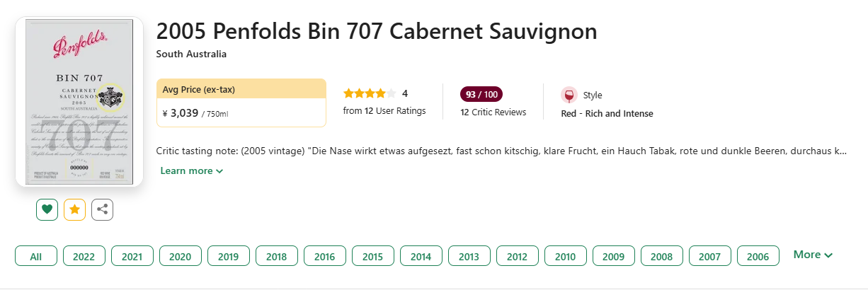Image resolution: width=868 pixels, height=290 pixels.
Task: Click the yellow star rating icon
Action: click(74, 209)
